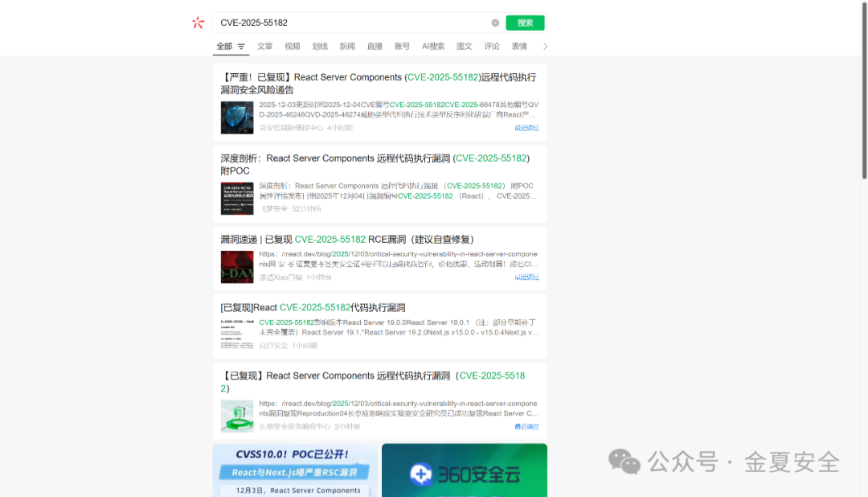The width and height of the screenshot is (868, 497).
Task: Open the 360安全云 image card
Action: 465,470
